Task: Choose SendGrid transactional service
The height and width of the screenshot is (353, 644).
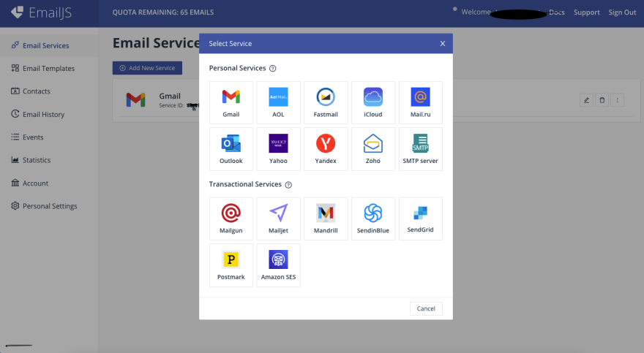Action: pos(420,219)
